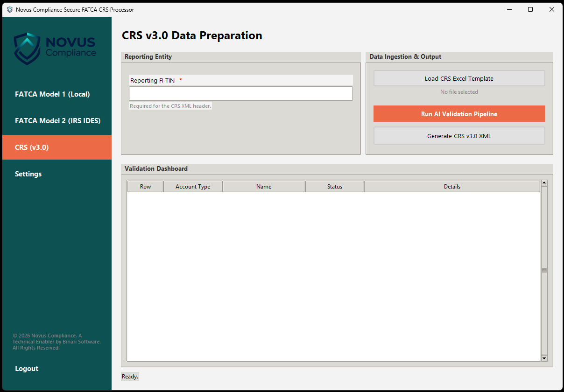
Task: Sort by the Account Type column header
Action: 193,187
